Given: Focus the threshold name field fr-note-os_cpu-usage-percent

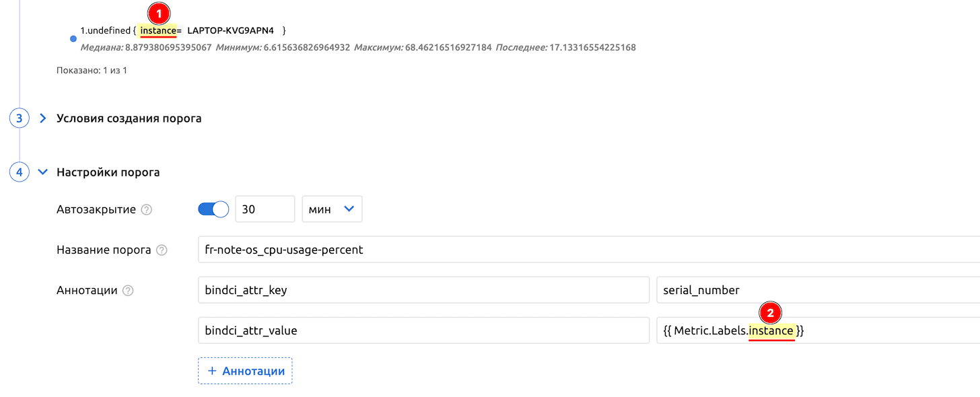Looking at the screenshot, I should point(586,250).
